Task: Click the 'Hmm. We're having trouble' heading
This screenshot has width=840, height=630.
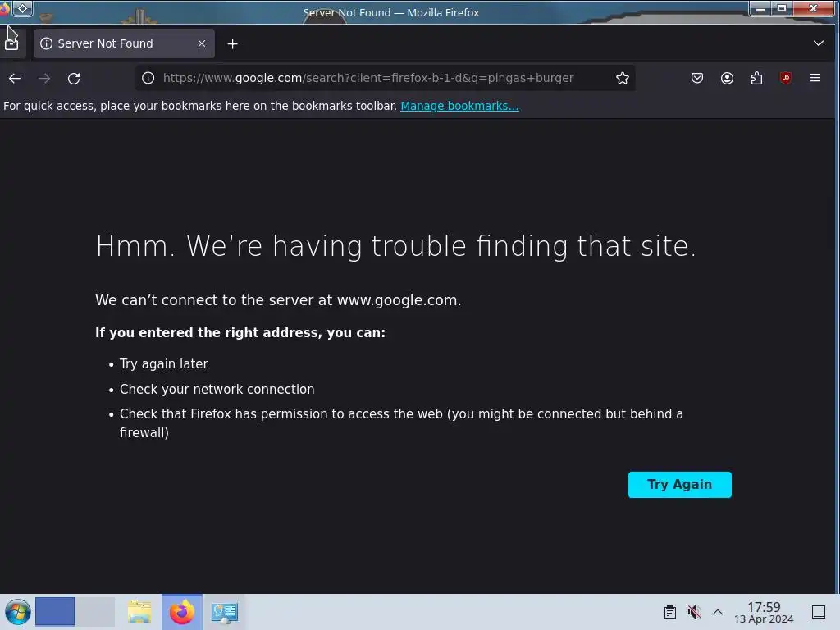Action: pos(396,246)
